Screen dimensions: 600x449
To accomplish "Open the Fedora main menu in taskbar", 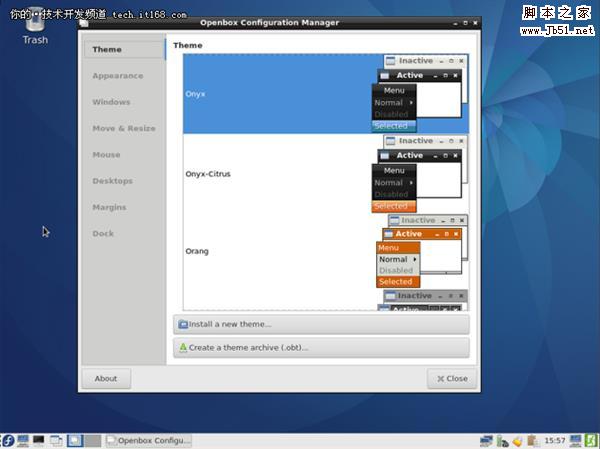I will click(x=8, y=441).
